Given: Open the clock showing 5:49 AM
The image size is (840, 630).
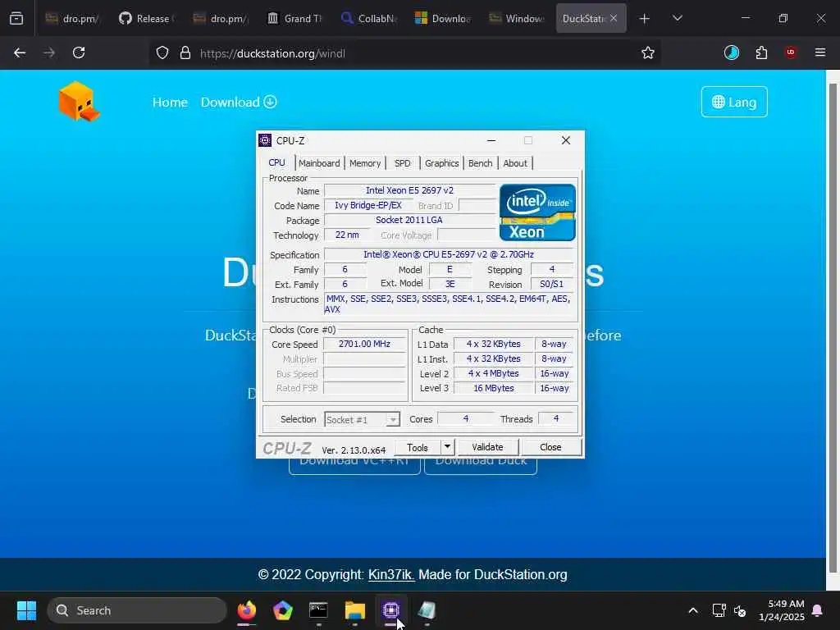Looking at the screenshot, I should point(781,610).
